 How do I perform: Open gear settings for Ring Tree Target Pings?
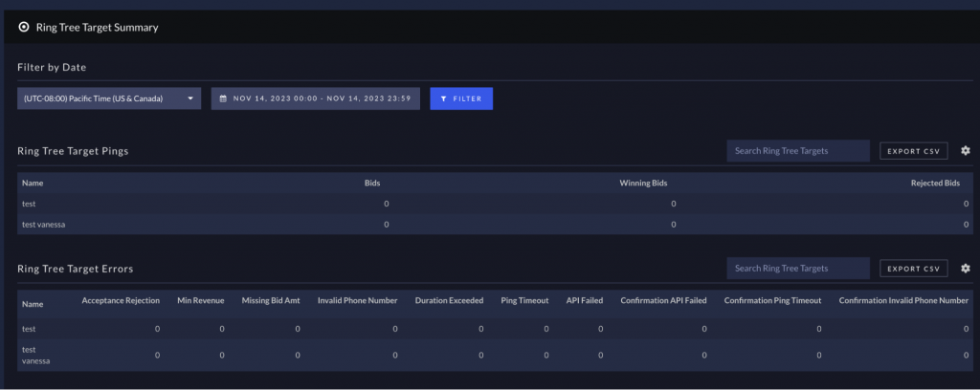pos(965,151)
